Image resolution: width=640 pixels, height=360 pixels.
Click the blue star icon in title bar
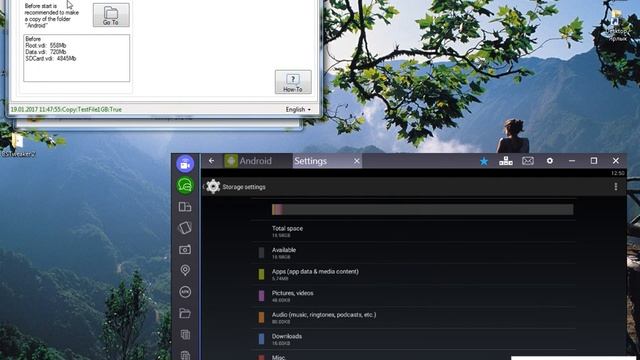[484, 161]
